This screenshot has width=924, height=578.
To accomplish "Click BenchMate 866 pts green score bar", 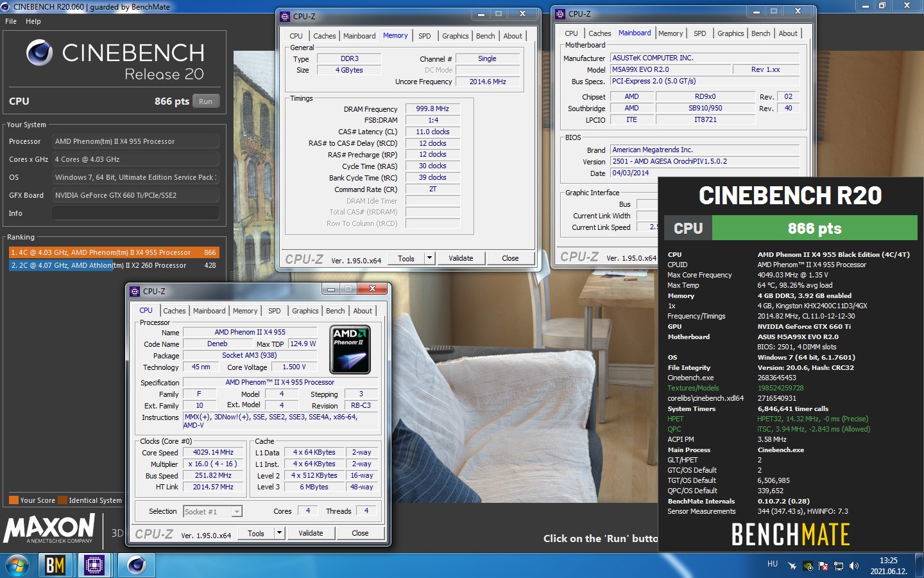I will pyautogui.click(x=815, y=228).
